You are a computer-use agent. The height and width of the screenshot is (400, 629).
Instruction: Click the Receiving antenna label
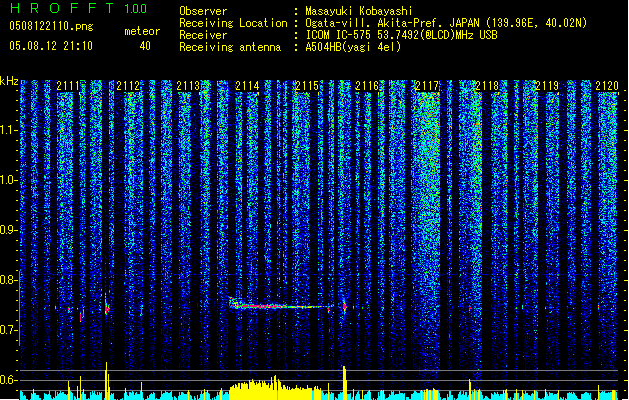click(230, 47)
